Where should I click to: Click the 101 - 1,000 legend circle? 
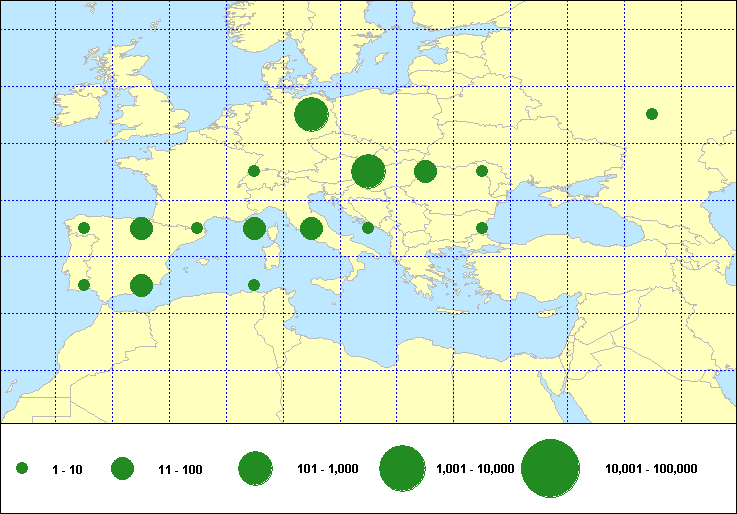pos(256,468)
